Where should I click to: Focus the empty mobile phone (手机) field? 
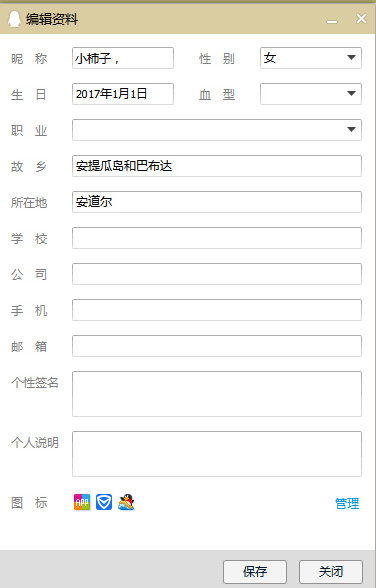pos(217,310)
